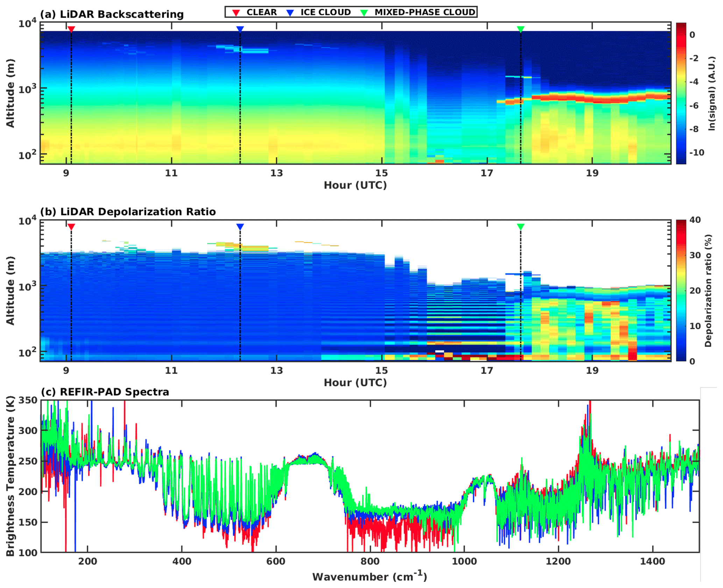Click the '(b) LiDAR Depolarization Ratio' title

coord(128,212)
